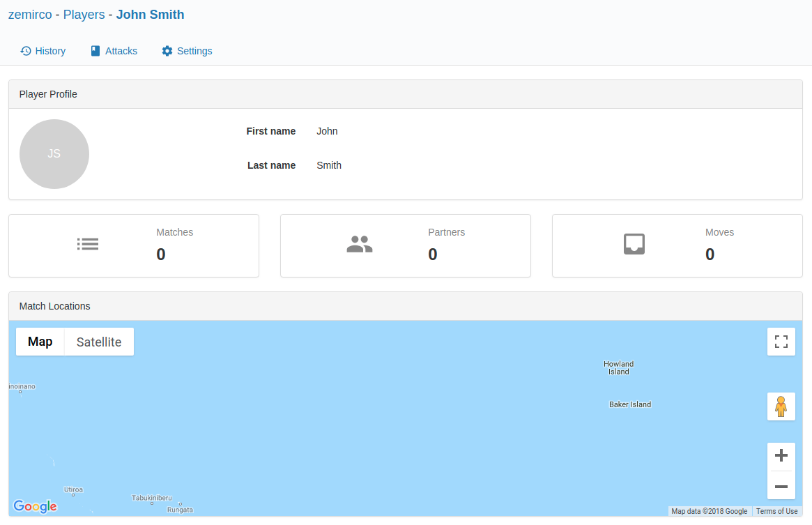
Task: Switch to standard Map view
Action: point(40,342)
